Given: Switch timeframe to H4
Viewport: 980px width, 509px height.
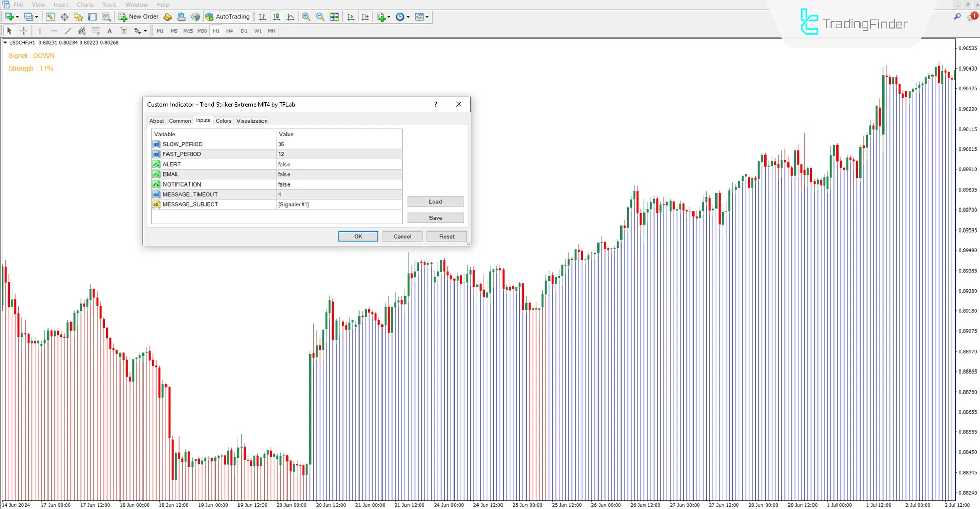Looking at the screenshot, I should [x=229, y=31].
